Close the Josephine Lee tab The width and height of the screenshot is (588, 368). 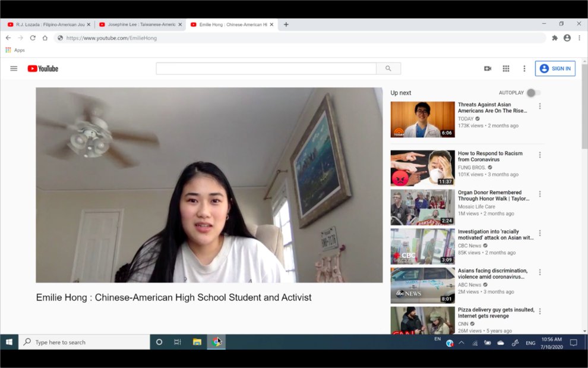180,24
